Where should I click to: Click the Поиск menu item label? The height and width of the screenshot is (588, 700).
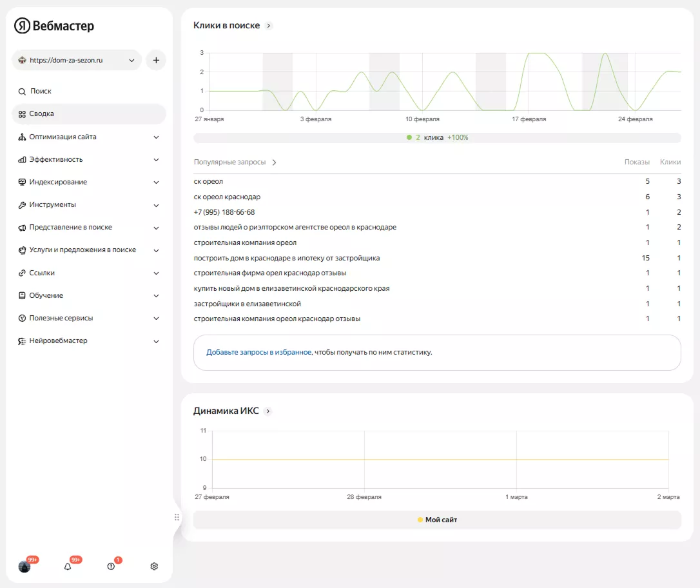pyautogui.click(x=41, y=91)
